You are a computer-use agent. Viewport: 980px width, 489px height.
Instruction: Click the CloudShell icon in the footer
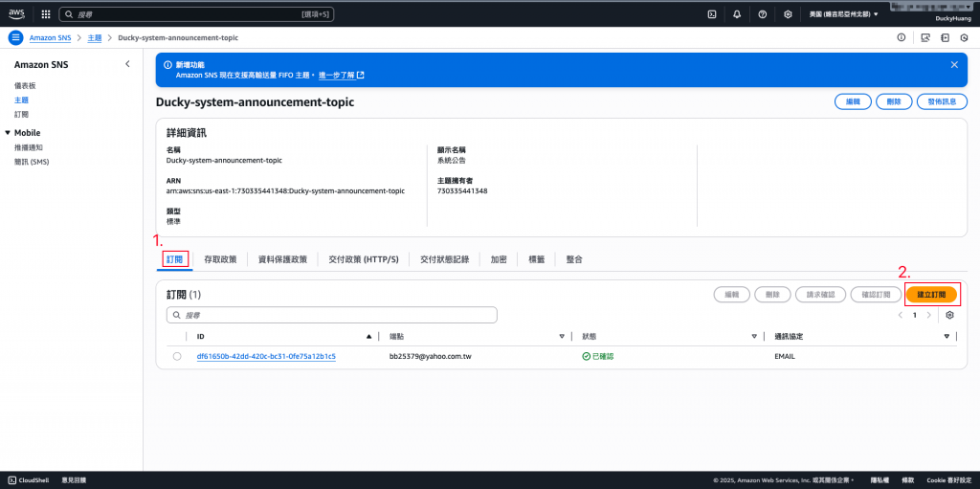[12, 479]
